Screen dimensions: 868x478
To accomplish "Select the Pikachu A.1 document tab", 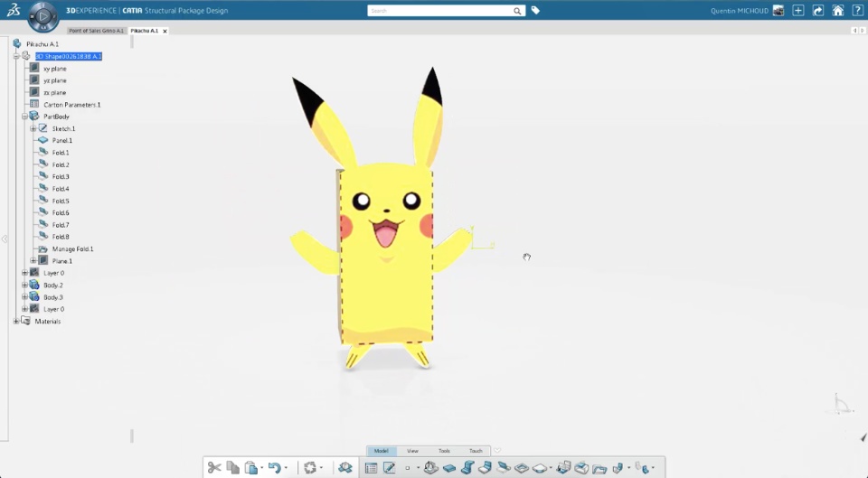I will (x=145, y=31).
